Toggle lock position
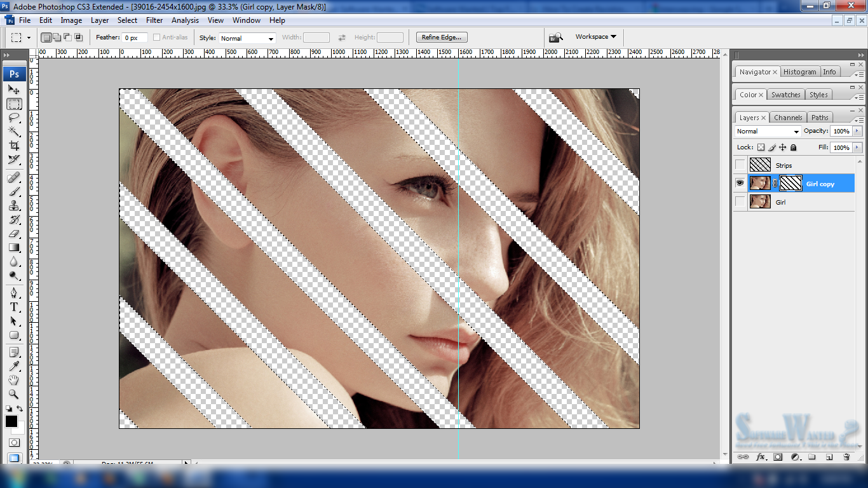 pyautogui.click(x=783, y=147)
